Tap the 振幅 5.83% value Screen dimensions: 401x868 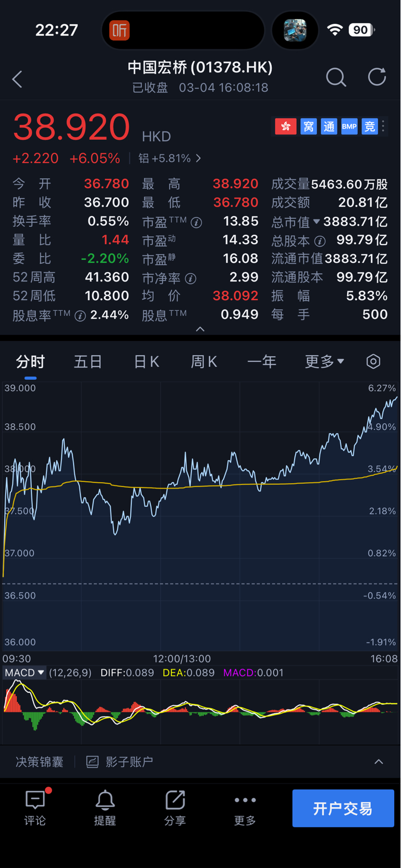coord(367,296)
